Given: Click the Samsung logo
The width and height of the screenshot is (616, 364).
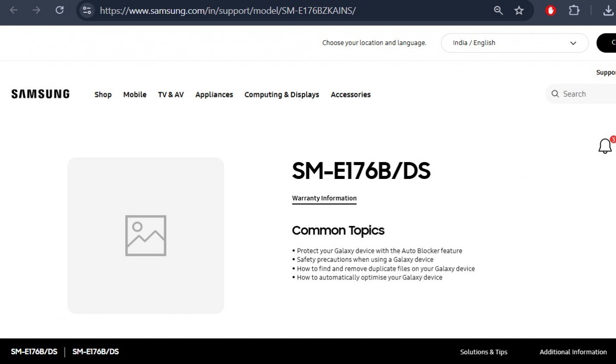Looking at the screenshot, I should 40,94.
